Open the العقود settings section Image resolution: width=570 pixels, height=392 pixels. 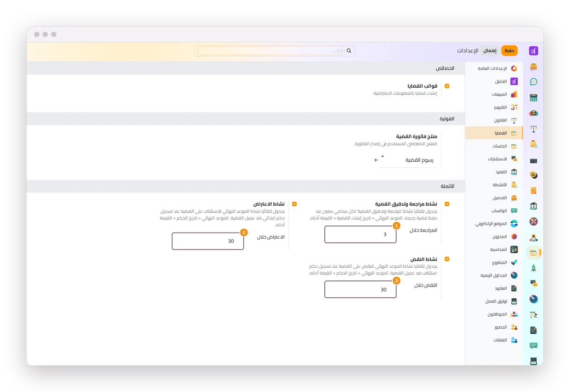(x=494, y=288)
